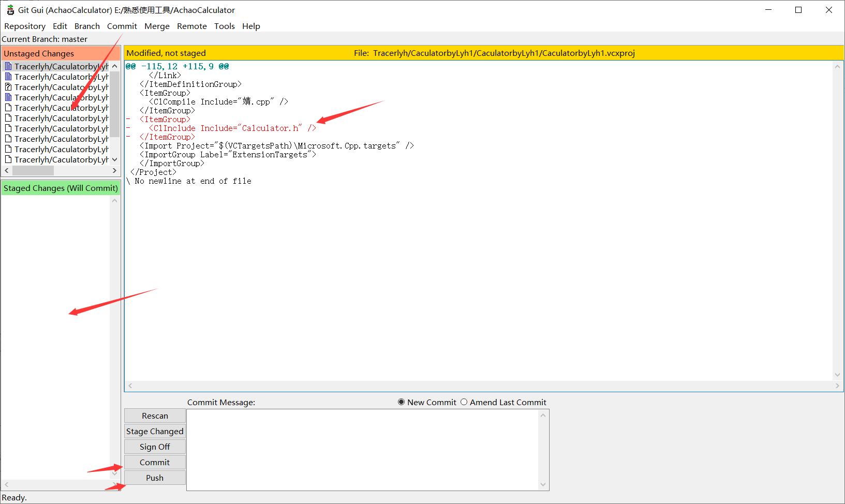This screenshot has height=504, width=845.
Task: Click the Rescan button
Action: 155,416
